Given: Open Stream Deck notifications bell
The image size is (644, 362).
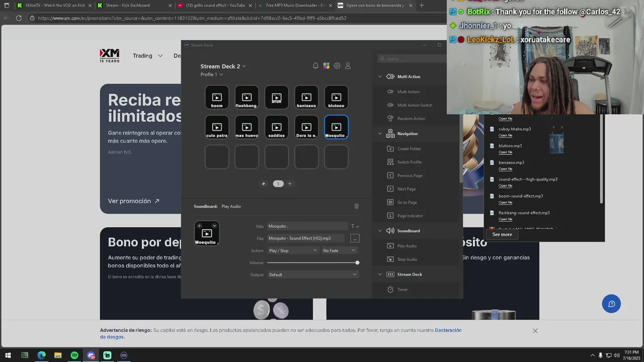Looking at the screenshot, I should (x=315, y=66).
